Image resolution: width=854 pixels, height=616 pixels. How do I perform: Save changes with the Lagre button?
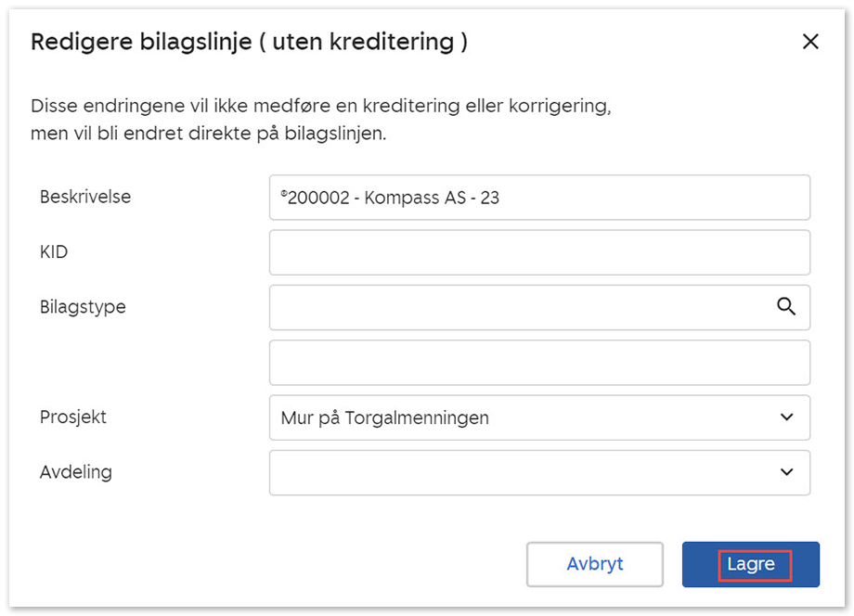point(750,564)
